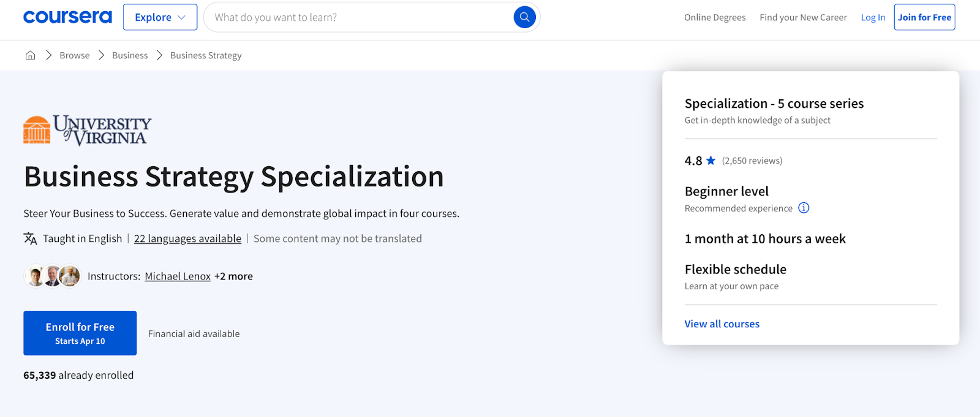Click the translation language icon
The image size is (980, 418).
point(30,238)
